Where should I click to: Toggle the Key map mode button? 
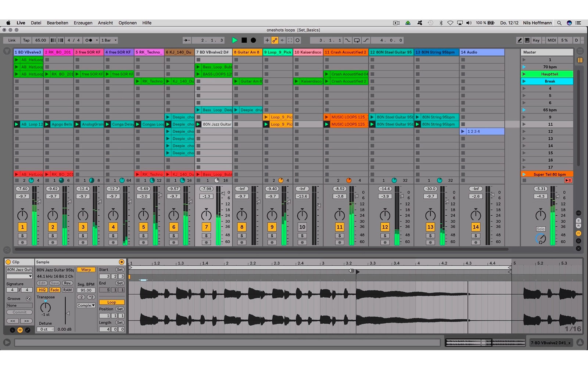(536, 40)
